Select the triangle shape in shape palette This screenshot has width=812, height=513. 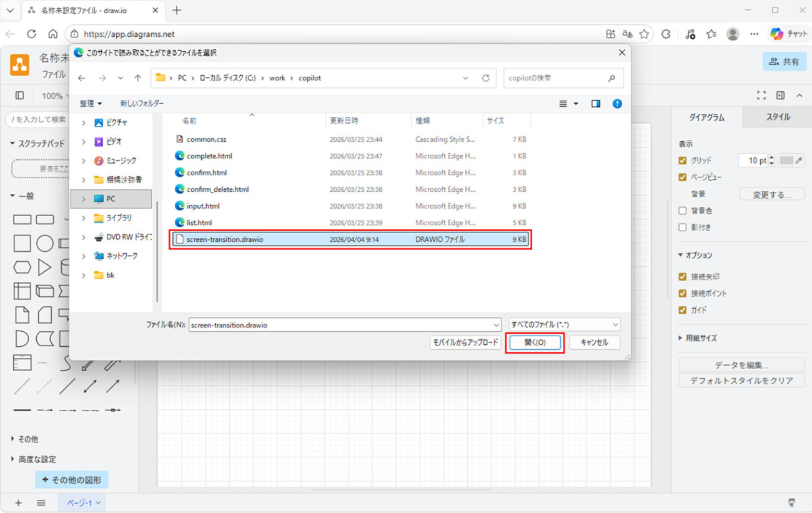pos(44,267)
